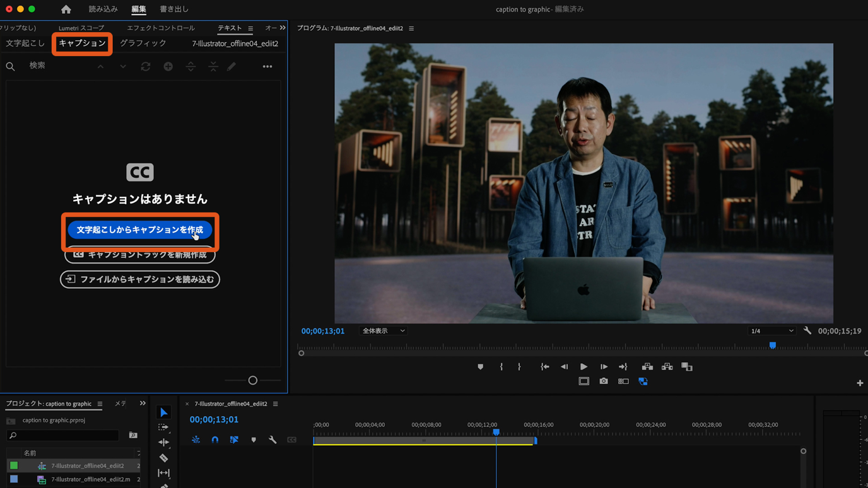Viewport: 868px width, 488px height.
Task: Open the program monitor wrench settings
Action: pos(807,331)
